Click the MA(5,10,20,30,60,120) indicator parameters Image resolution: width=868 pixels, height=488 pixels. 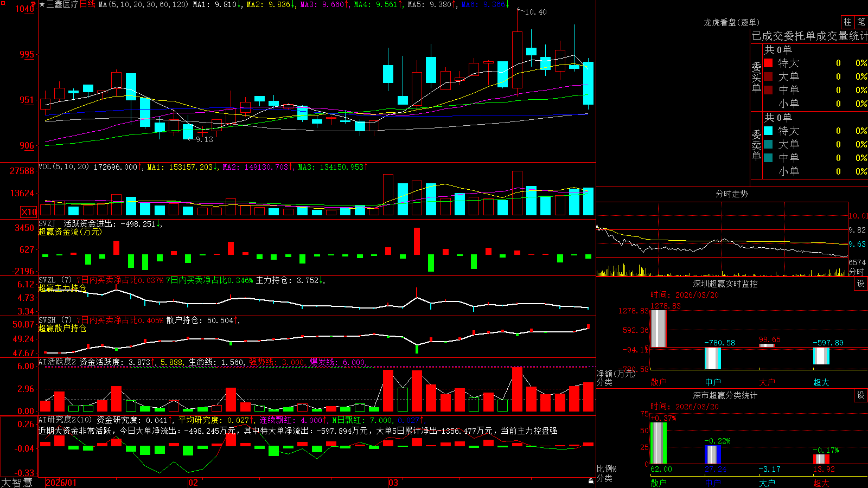tap(143, 4)
